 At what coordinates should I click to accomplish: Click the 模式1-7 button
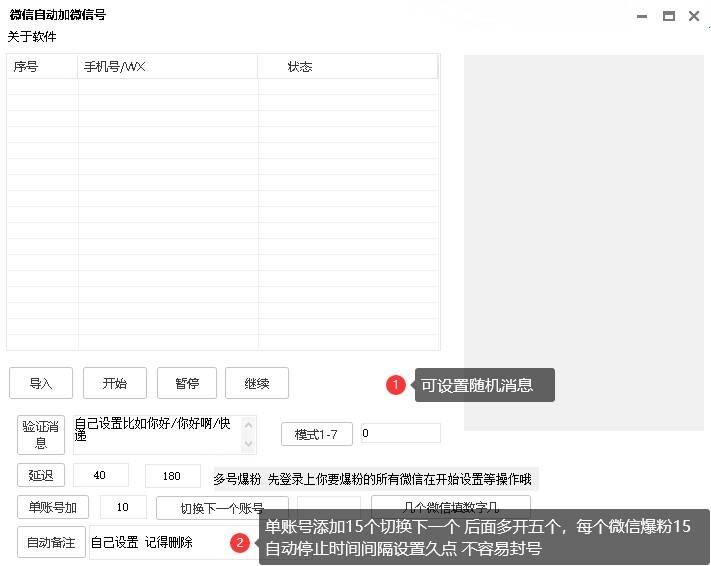pyautogui.click(x=316, y=434)
